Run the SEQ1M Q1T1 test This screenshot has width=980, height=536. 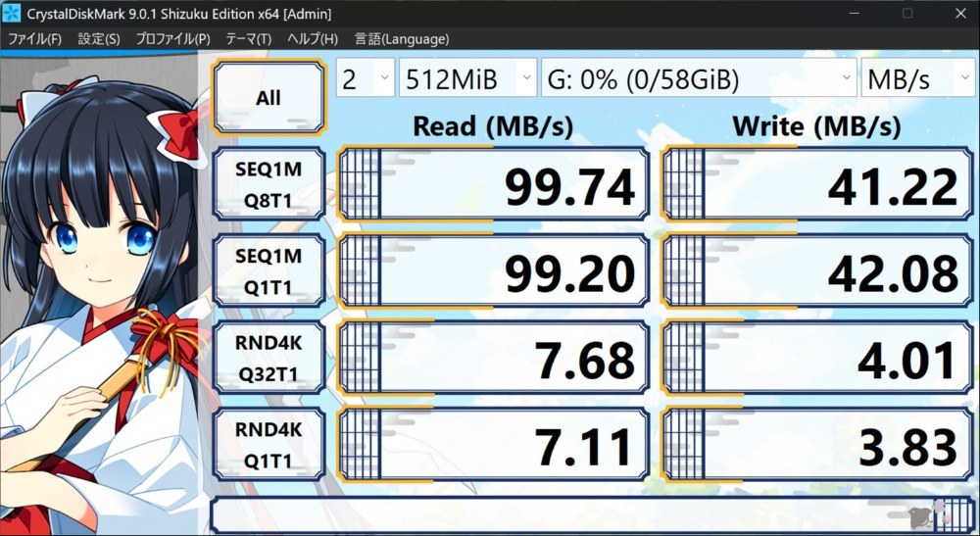[269, 271]
